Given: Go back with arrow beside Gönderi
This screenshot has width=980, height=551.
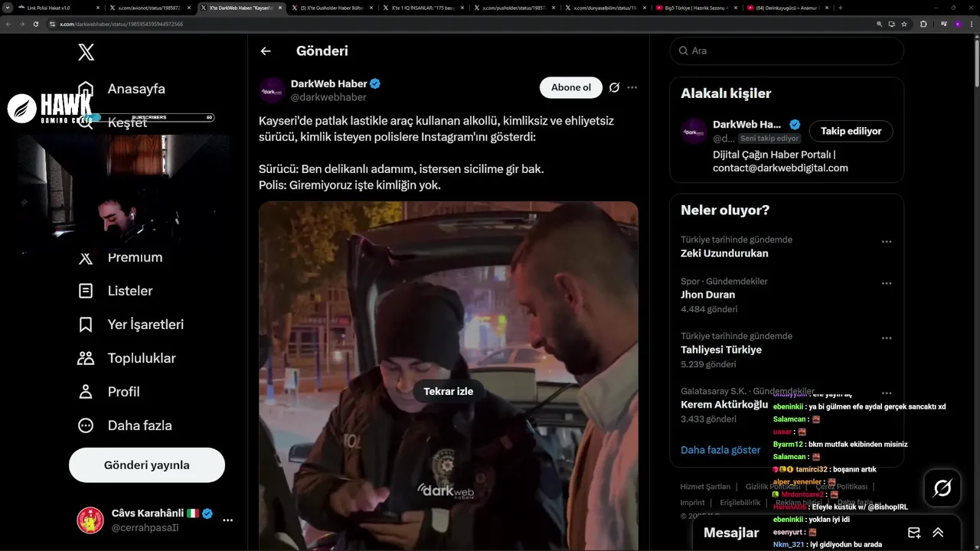Looking at the screenshot, I should pos(266,51).
